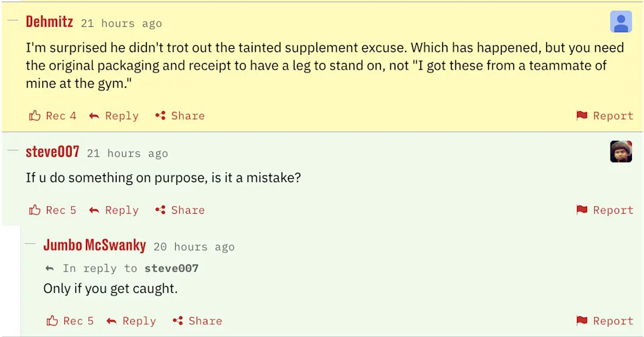Open steve007's username link
This screenshot has width=644, height=337.
pyautogui.click(x=52, y=152)
